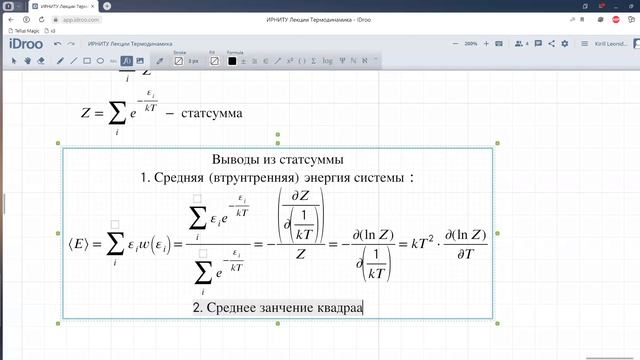Viewport: 640px width, 360px height.
Task: Select the insert image tool
Action: [x=140, y=61]
